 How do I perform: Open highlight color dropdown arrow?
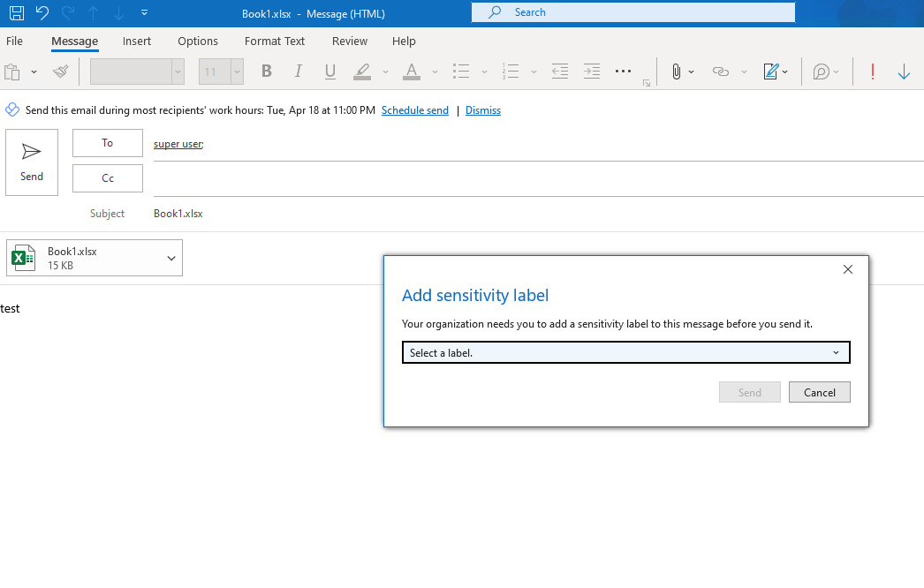coord(385,72)
